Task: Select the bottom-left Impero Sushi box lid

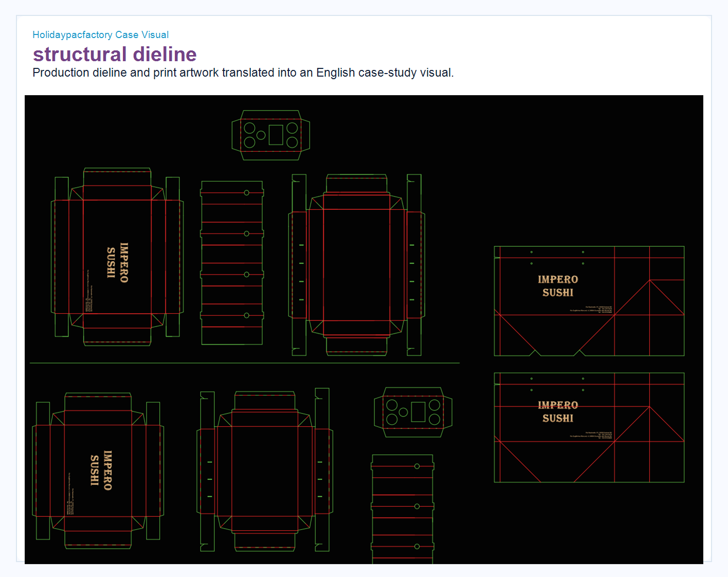Action: click(x=98, y=471)
